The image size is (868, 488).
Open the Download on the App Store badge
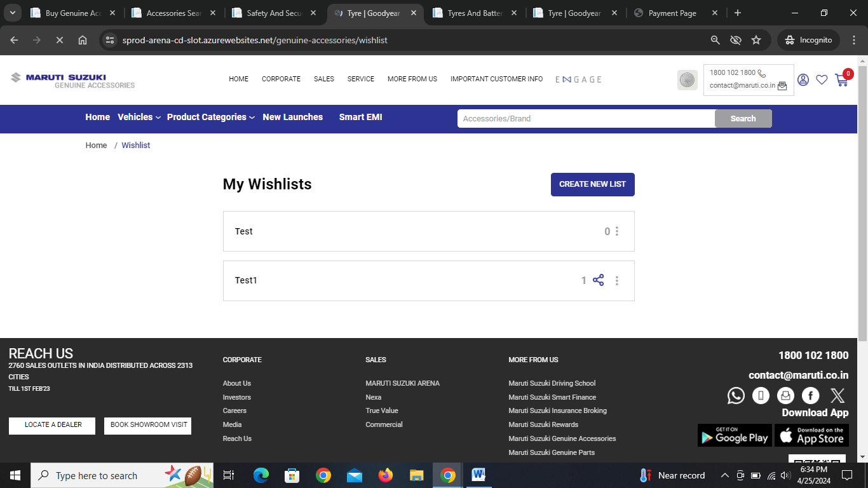coord(811,436)
